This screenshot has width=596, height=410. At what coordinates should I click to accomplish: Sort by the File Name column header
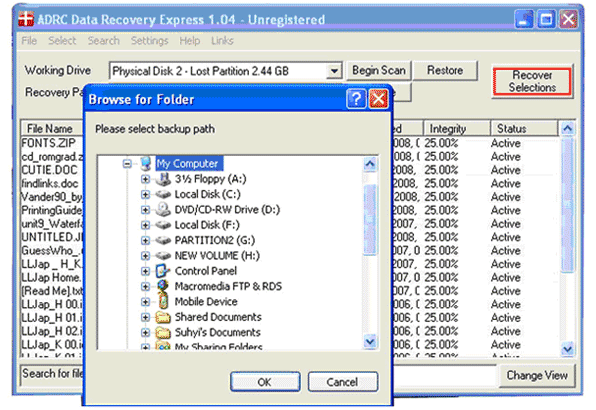52,129
